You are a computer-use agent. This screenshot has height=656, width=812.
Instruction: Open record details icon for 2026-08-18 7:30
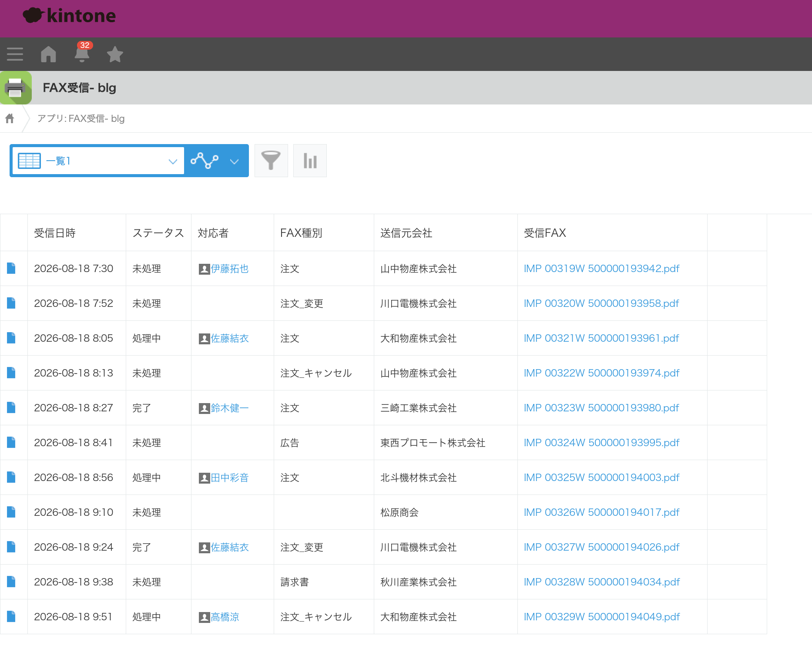click(11, 268)
